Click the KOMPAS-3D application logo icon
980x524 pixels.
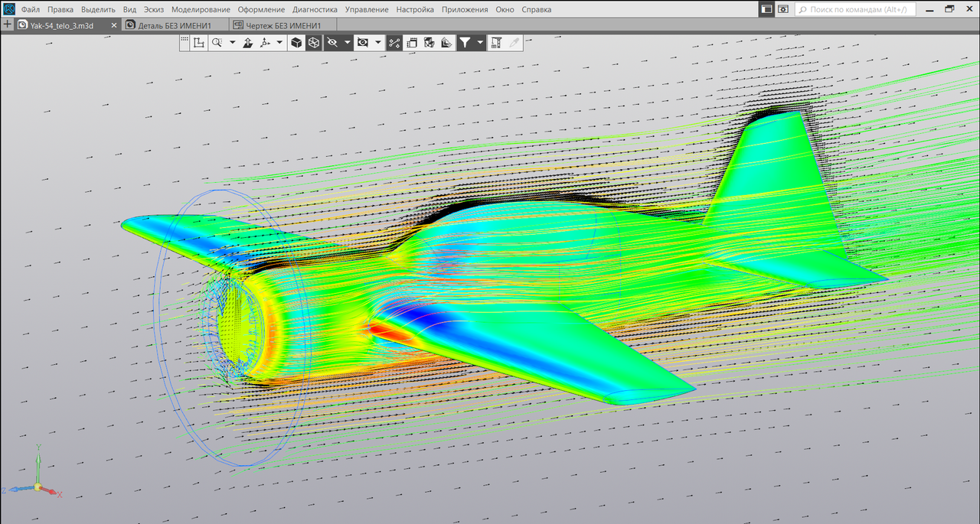[x=8, y=9]
